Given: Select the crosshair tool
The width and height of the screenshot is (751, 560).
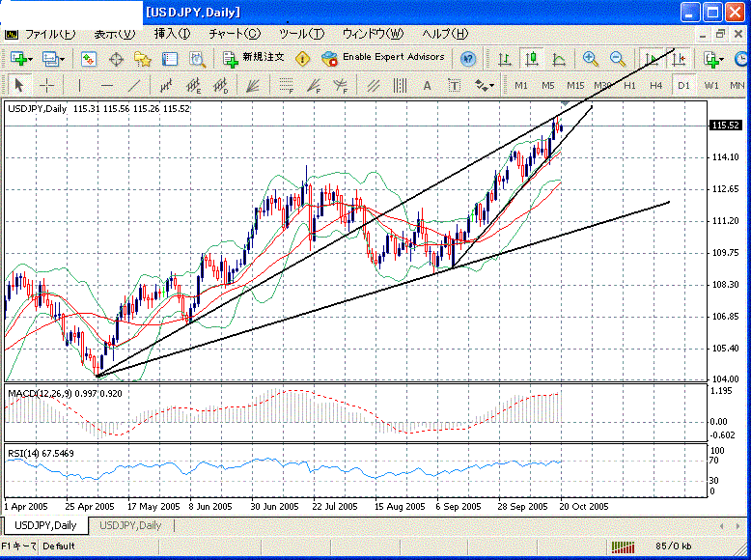Looking at the screenshot, I should click(45, 85).
